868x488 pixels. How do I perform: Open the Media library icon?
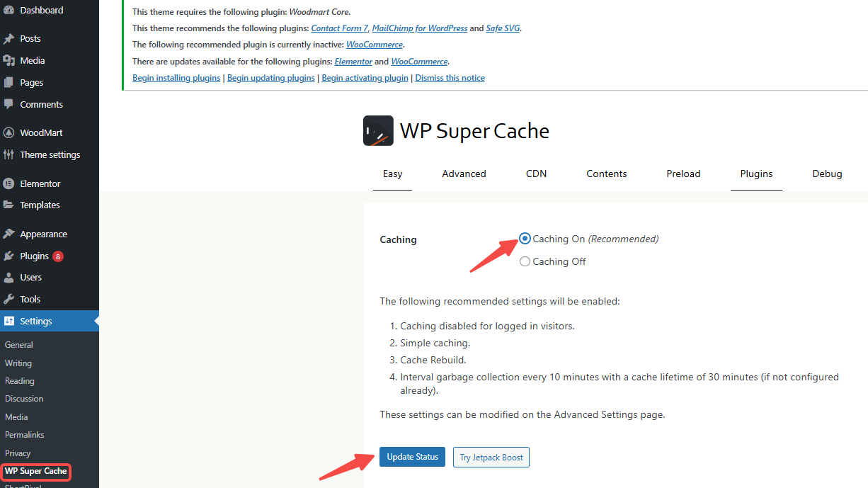point(10,60)
